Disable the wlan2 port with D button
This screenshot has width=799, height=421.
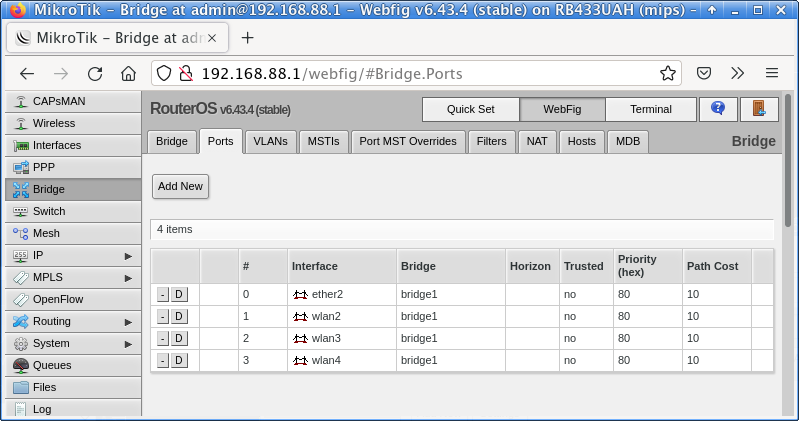point(179,316)
